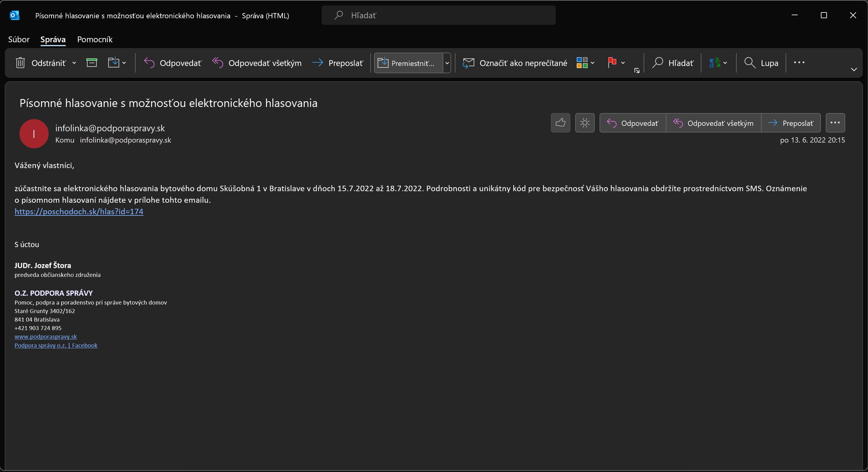Click phone number +421 903 724 895

38,328
